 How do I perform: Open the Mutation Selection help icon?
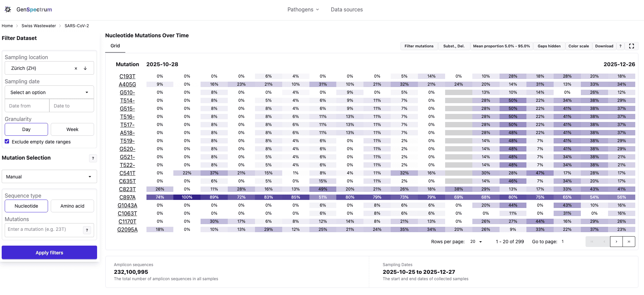[x=93, y=158]
